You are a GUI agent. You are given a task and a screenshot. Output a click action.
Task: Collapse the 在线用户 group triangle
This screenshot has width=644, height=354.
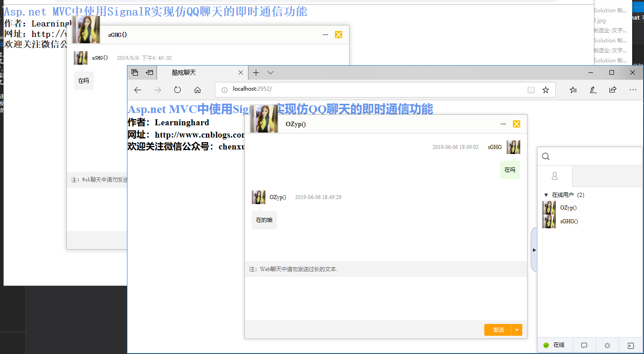click(546, 195)
